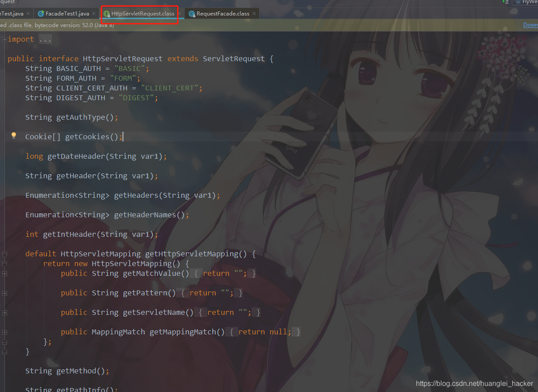Click the DIGEST_AUTH constant

(x=81, y=98)
